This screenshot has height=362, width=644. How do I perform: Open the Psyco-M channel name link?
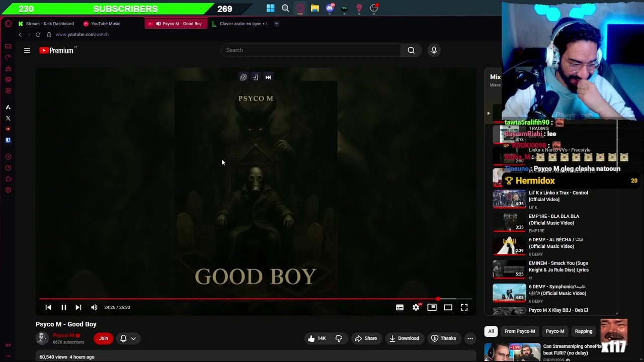[63, 335]
